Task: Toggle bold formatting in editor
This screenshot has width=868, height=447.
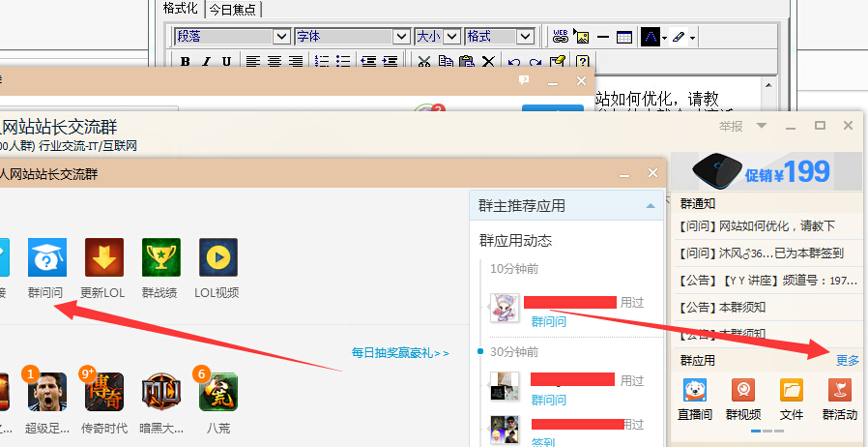Action: tap(184, 62)
